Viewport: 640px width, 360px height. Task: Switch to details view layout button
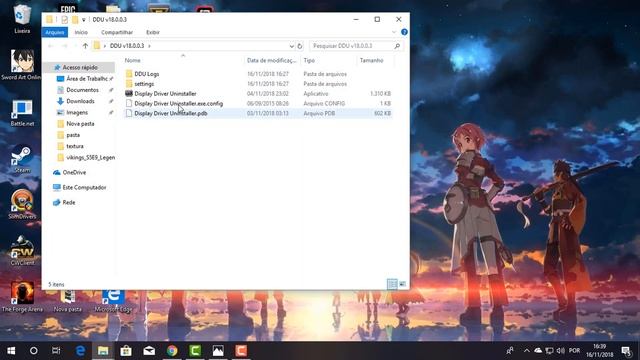(x=392, y=284)
